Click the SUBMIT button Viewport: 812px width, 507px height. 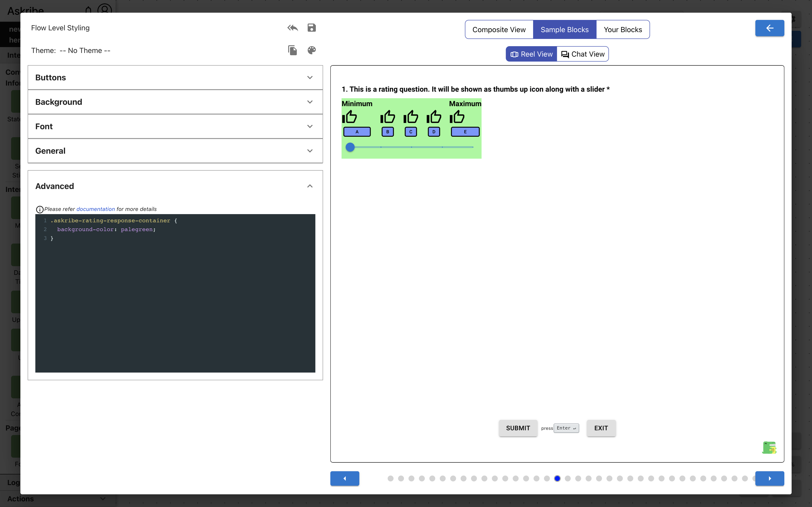click(518, 428)
